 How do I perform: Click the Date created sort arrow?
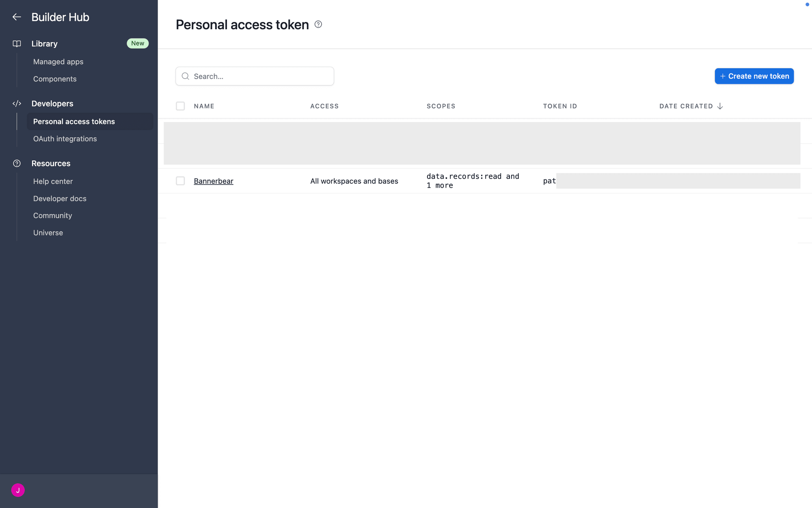pyautogui.click(x=720, y=106)
